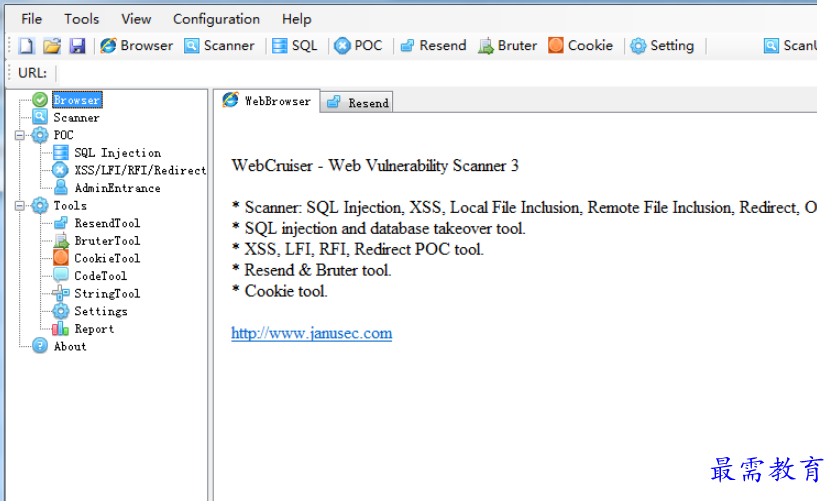832x501 pixels.
Task: Click the green checkmark Browser tree icon
Action: click(40, 100)
